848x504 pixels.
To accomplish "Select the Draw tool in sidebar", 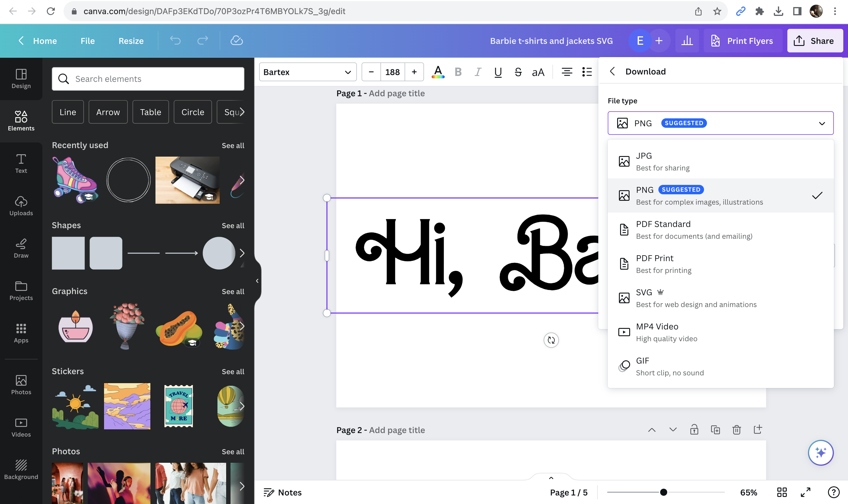I will pyautogui.click(x=21, y=248).
